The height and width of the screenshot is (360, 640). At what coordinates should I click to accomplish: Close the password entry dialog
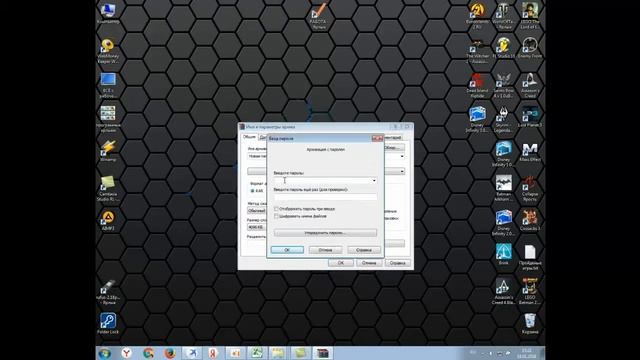[x=378, y=139]
